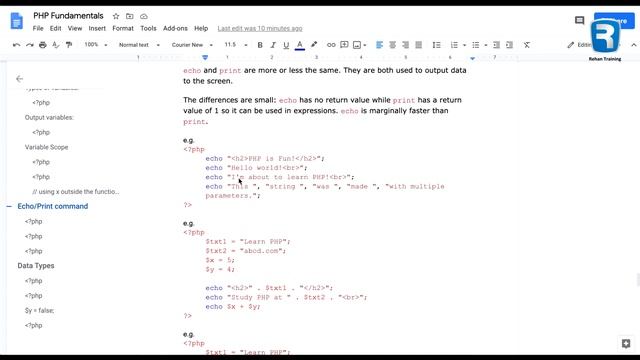Insert an image from the toolbar

coord(357,45)
